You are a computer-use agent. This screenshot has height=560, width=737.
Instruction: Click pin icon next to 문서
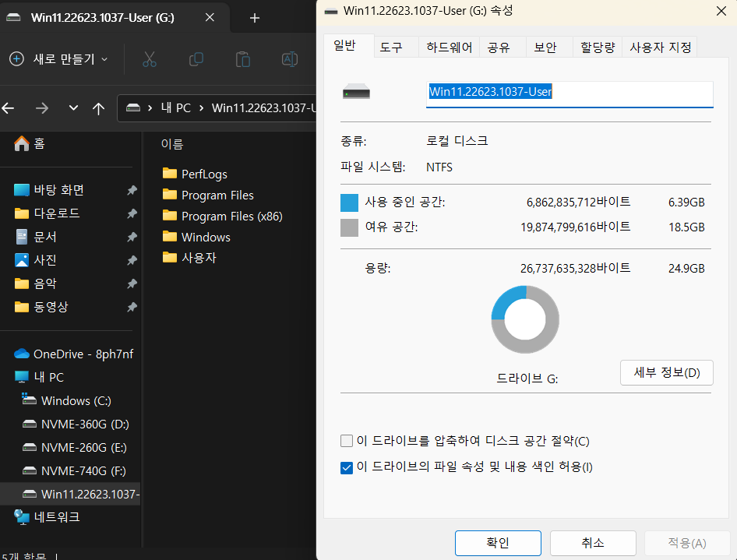132,237
